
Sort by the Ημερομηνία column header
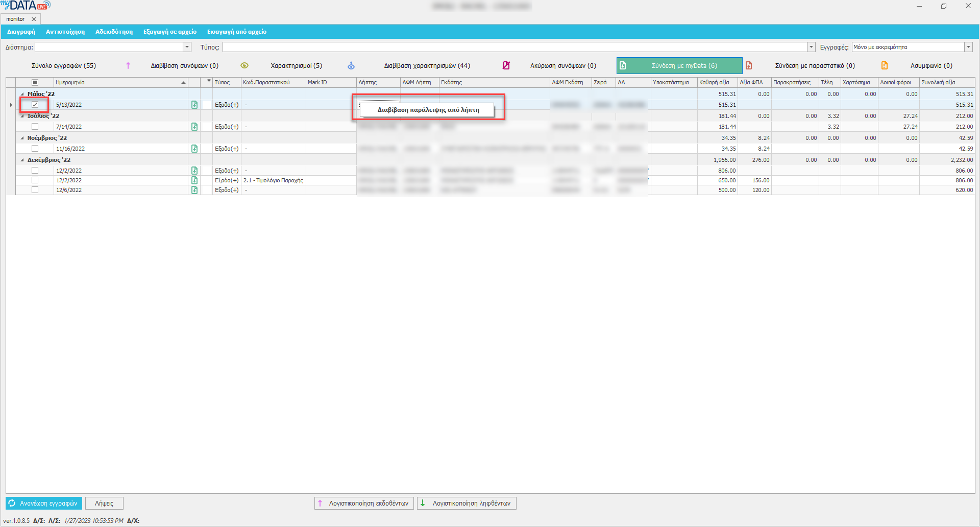coord(117,82)
